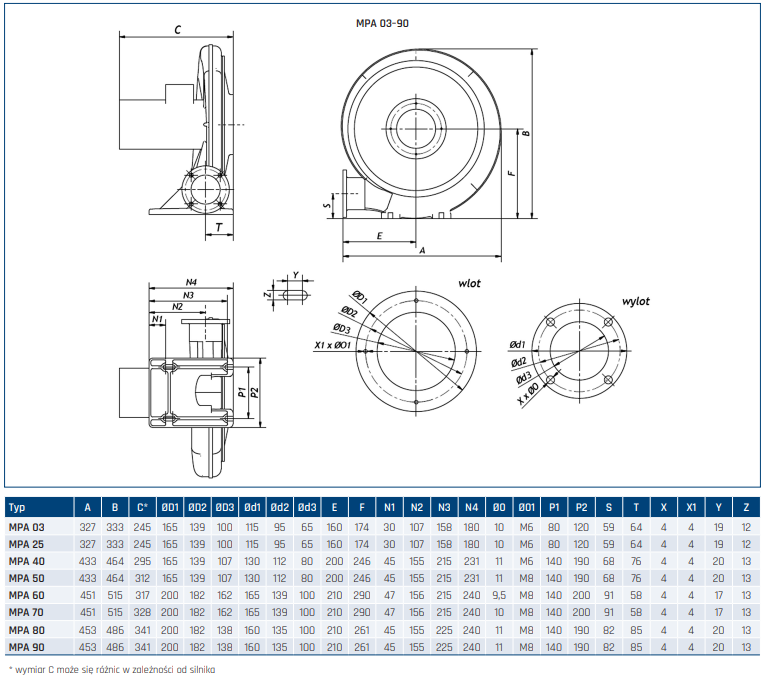The image size is (765, 694).
Task: Click the Ød3 column header
Action: [x=307, y=507]
